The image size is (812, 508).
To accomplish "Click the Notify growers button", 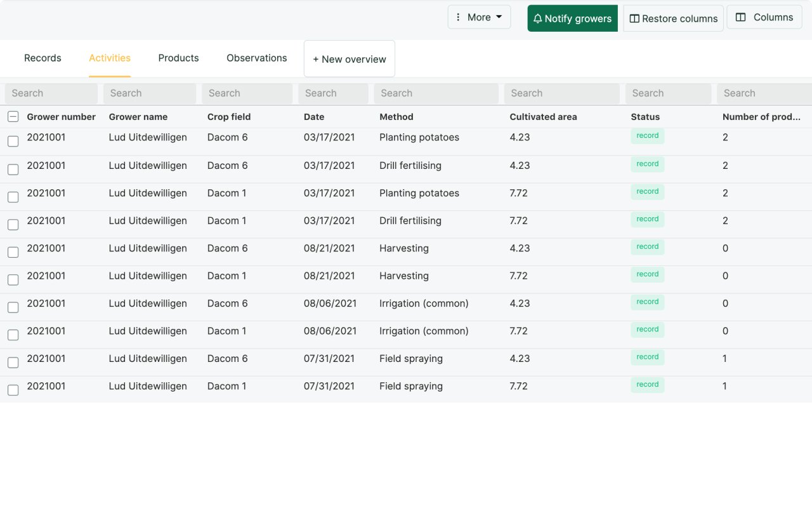I will (572, 18).
